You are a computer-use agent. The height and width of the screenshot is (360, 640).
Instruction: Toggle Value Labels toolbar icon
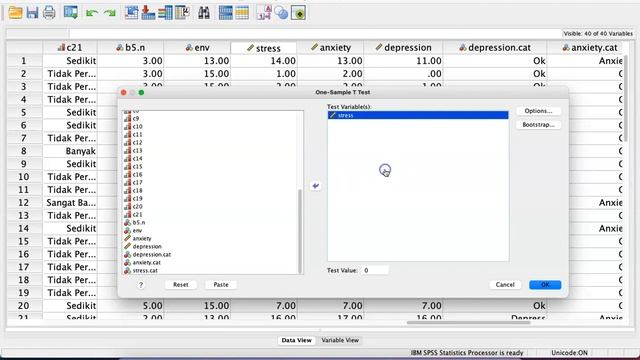[x=264, y=13]
